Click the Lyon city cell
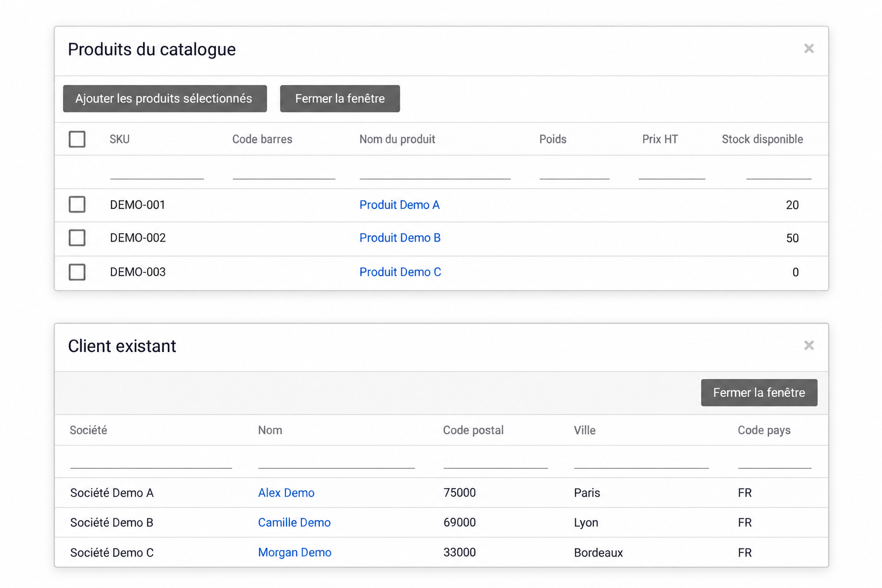The width and height of the screenshot is (882, 588). [x=586, y=523]
